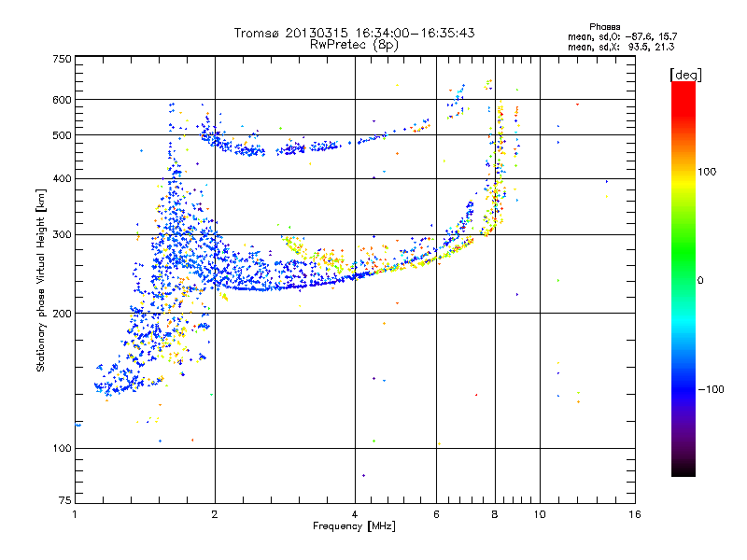Click the y-axis tick label '750'
Image resolution: width=747 pixels, height=560 pixels.
[x=62, y=59]
